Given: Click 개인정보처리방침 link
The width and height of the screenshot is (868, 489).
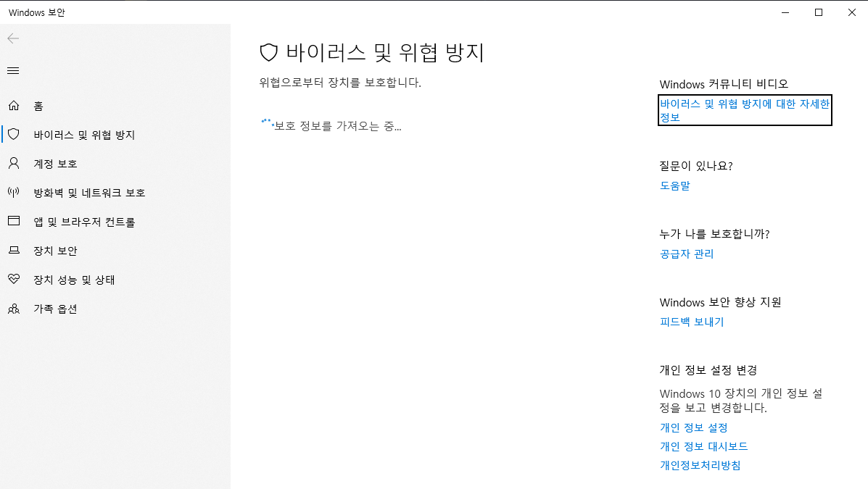Looking at the screenshot, I should tap(700, 465).
